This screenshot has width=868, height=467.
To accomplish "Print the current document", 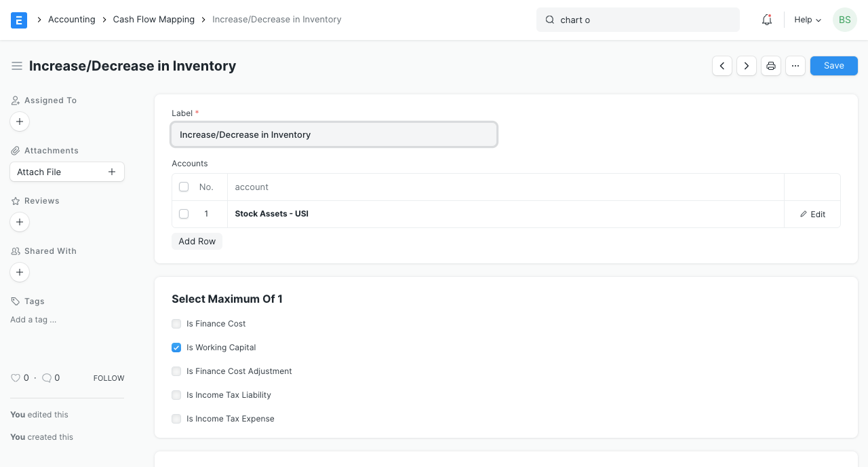I will point(770,65).
